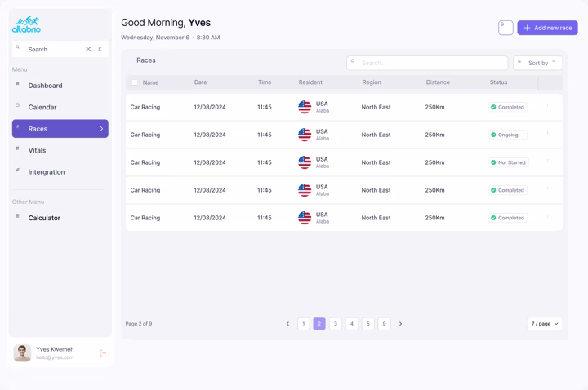Click Car Racing in the Ongoing row

(145, 135)
